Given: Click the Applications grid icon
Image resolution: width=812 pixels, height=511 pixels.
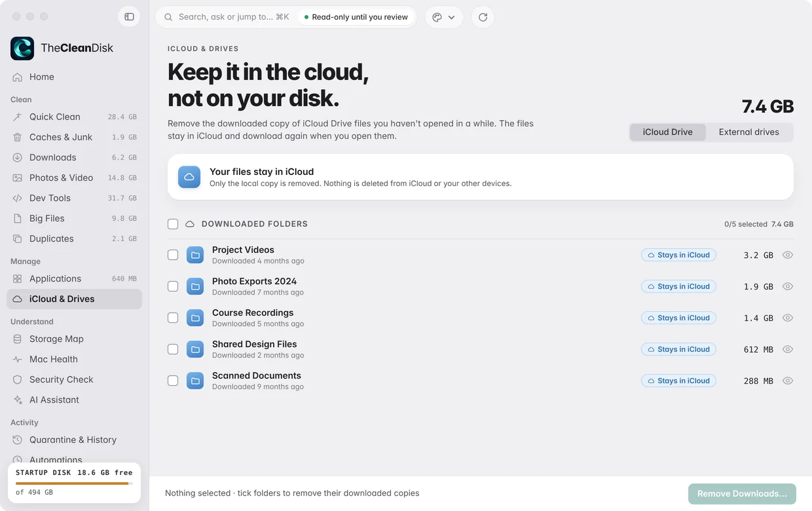Looking at the screenshot, I should tap(18, 278).
